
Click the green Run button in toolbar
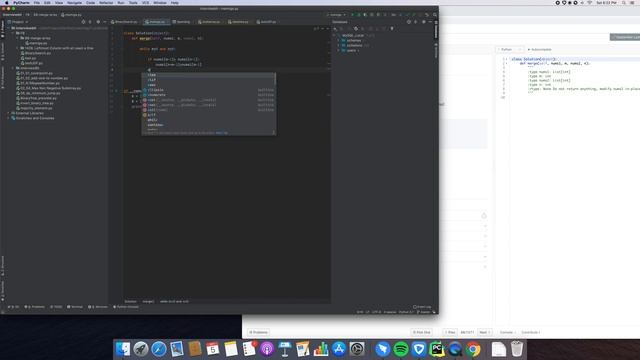(x=353, y=15)
